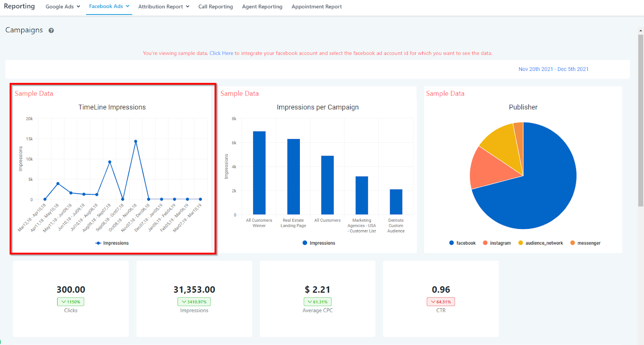This screenshot has height=345, width=644.
Task: Go to Appointment Report tab
Action: point(317,6)
